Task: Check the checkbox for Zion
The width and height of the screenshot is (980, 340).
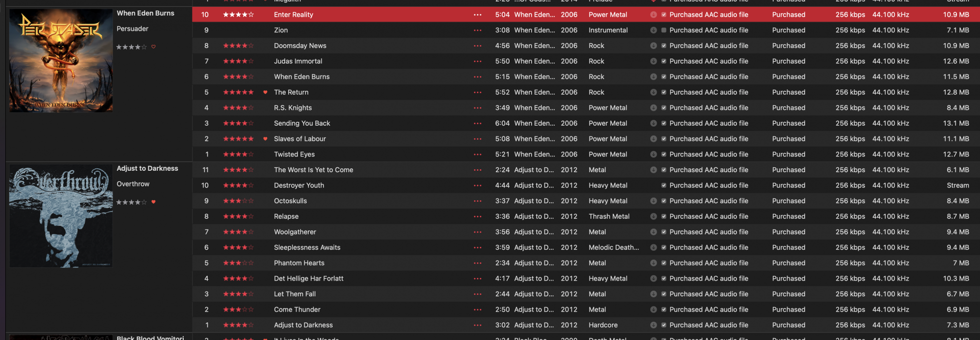Action: pyautogui.click(x=663, y=30)
